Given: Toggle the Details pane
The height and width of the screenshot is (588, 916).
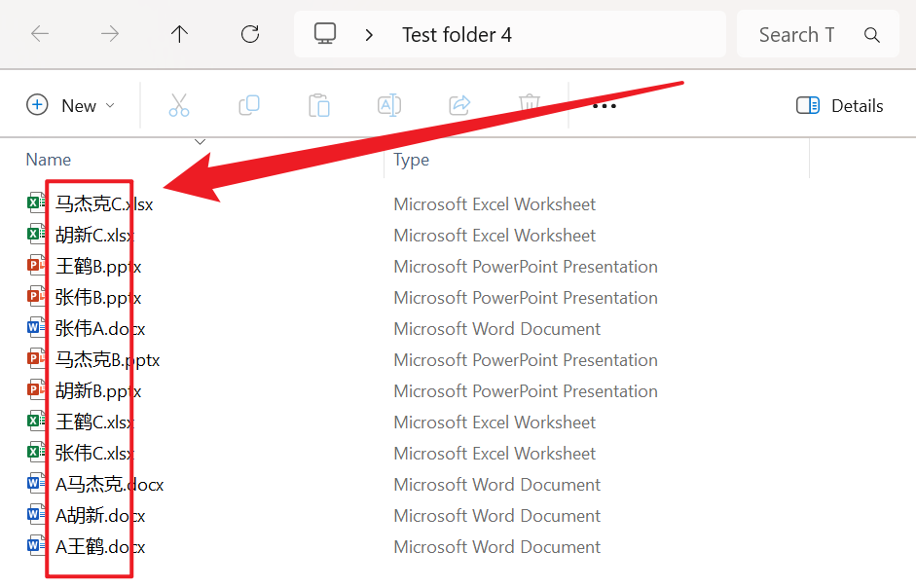Looking at the screenshot, I should coord(840,105).
